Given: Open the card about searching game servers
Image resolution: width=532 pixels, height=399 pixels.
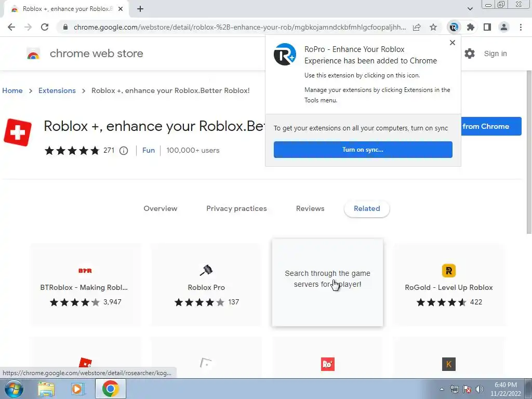Looking at the screenshot, I should 327,283.
